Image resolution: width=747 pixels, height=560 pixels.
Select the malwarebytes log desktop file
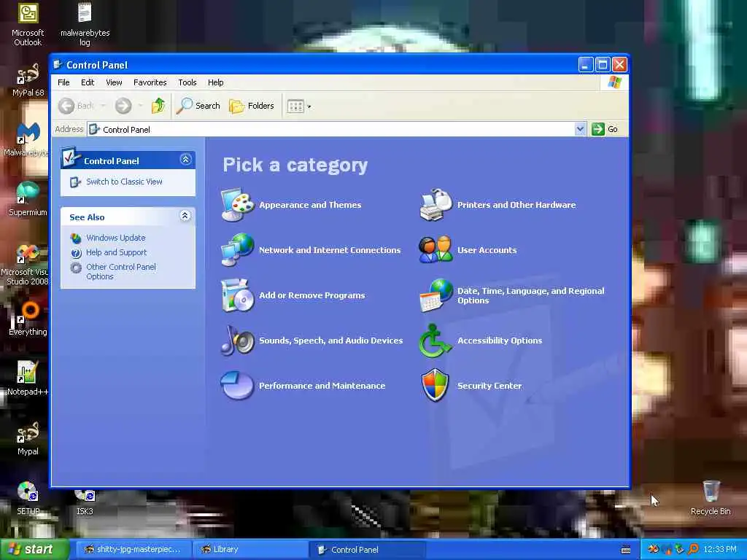pyautogui.click(x=85, y=24)
